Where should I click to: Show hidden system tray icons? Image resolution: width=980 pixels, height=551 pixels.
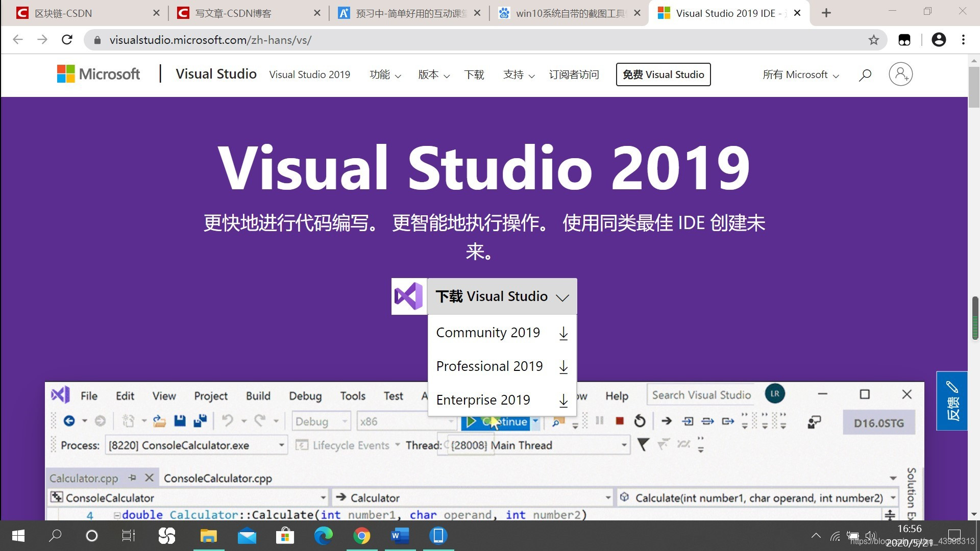pyautogui.click(x=816, y=536)
